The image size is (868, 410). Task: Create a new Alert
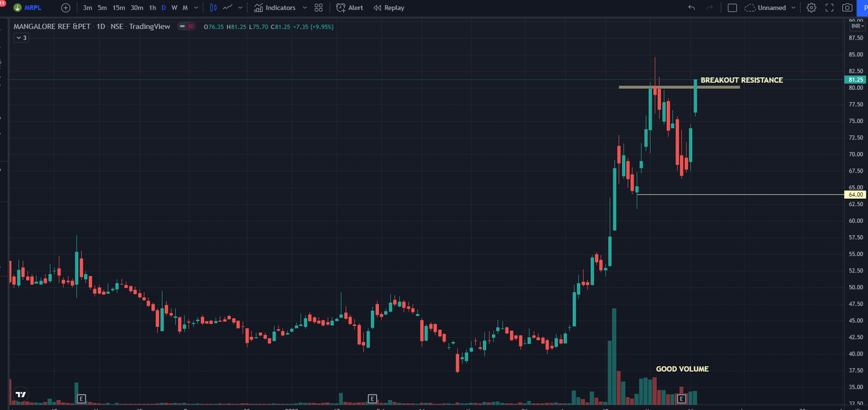(x=350, y=7)
